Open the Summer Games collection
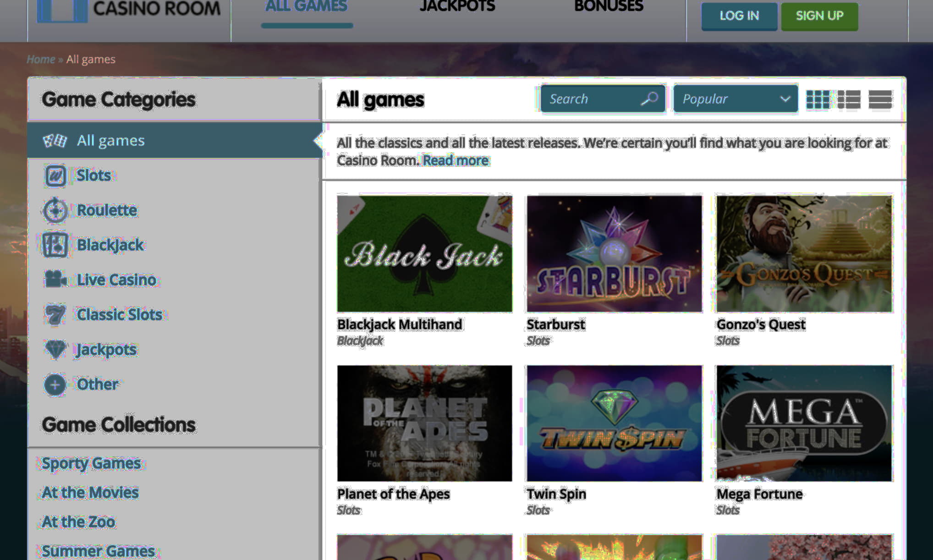This screenshot has height=560, width=933. [98, 551]
